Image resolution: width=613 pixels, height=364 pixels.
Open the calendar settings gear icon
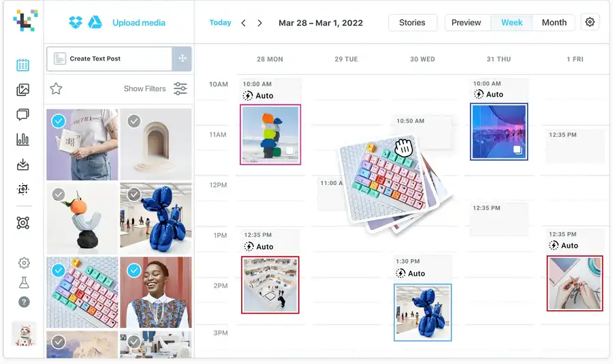pos(590,22)
